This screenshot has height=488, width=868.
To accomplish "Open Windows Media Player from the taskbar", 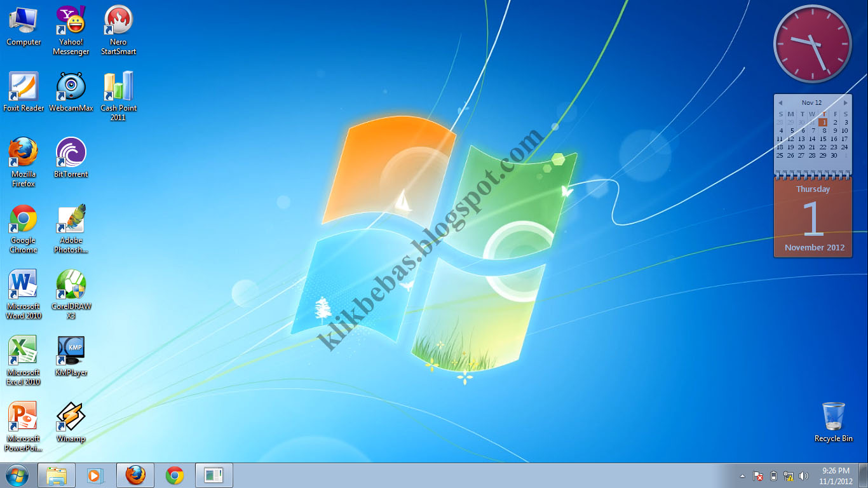I will tap(96, 475).
